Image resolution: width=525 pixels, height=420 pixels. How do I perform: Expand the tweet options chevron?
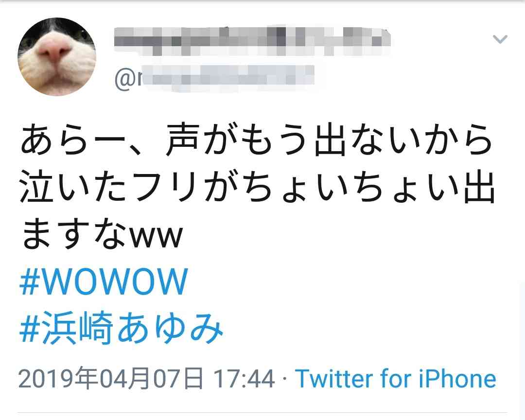tap(500, 39)
